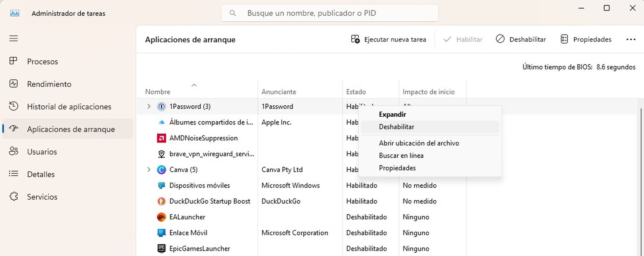Expand the 1Password (3) group chevron
644x256 pixels.
tap(149, 106)
